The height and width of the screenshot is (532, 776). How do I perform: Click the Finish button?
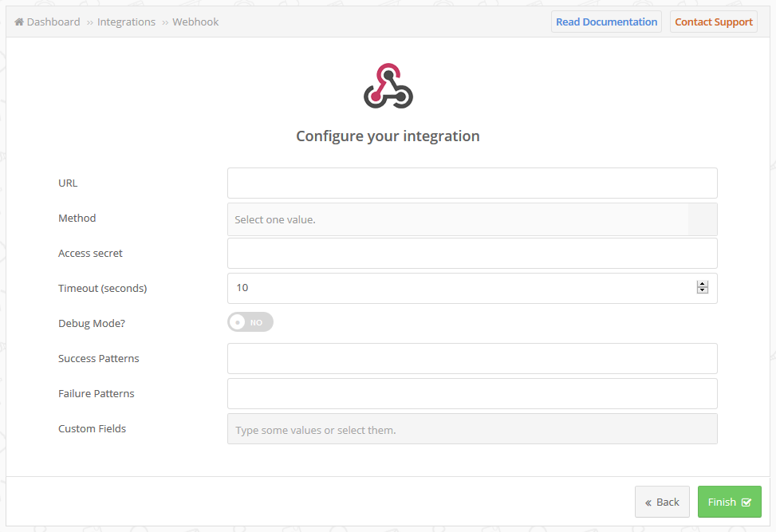[730, 502]
